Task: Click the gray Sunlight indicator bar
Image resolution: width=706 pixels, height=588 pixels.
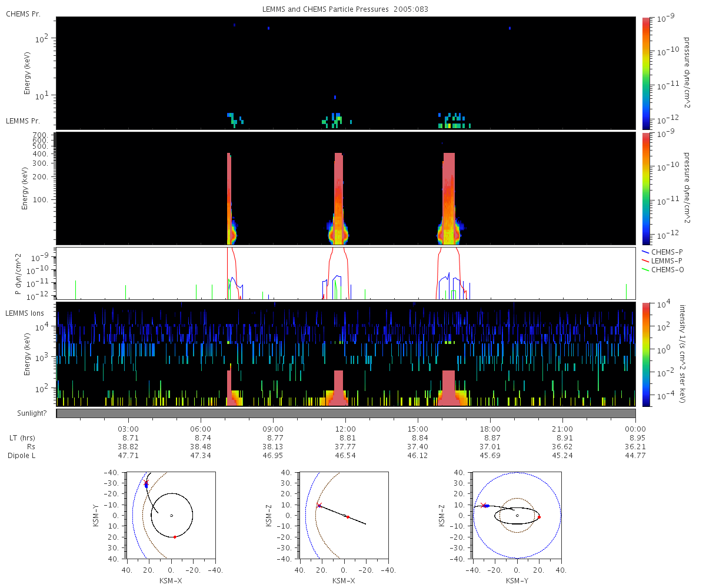Action: click(x=346, y=413)
